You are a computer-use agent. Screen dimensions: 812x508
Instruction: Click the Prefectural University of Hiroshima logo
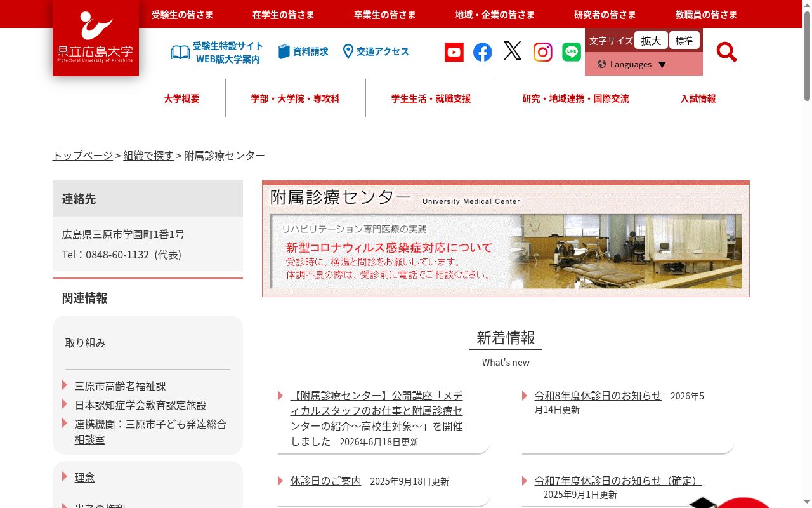(96, 38)
